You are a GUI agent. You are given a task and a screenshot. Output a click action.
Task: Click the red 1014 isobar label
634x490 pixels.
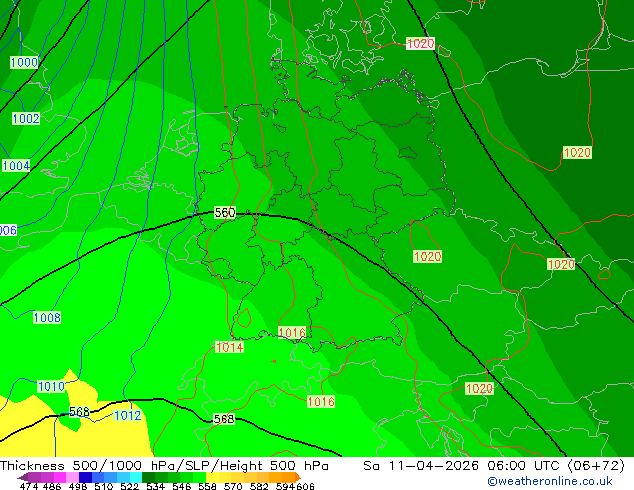[229, 347]
